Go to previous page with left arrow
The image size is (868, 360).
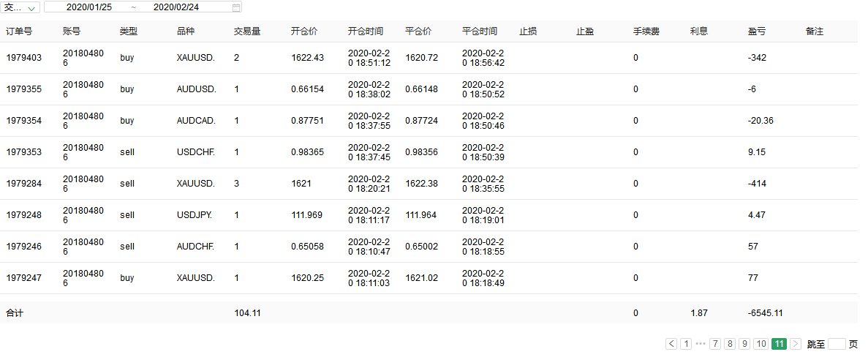(x=671, y=344)
